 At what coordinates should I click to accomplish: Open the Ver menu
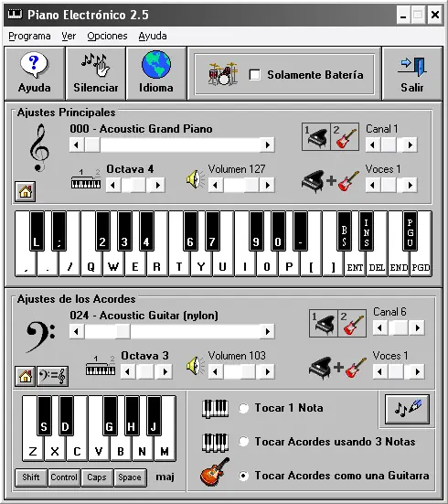[69, 36]
